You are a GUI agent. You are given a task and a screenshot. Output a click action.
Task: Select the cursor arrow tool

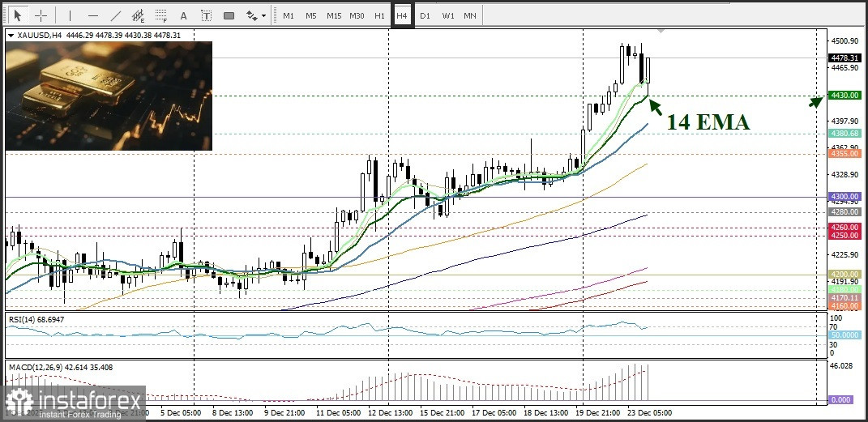click(x=18, y=15)
